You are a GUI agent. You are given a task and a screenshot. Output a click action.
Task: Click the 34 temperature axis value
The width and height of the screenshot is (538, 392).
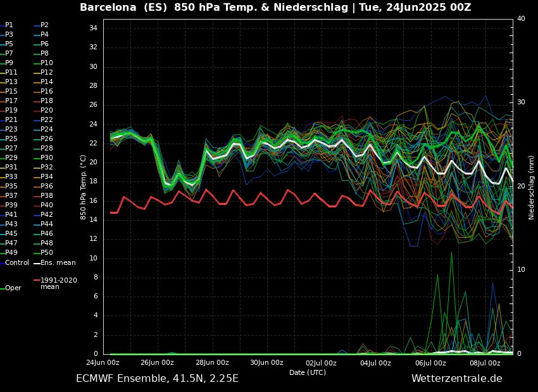point(93,28)
